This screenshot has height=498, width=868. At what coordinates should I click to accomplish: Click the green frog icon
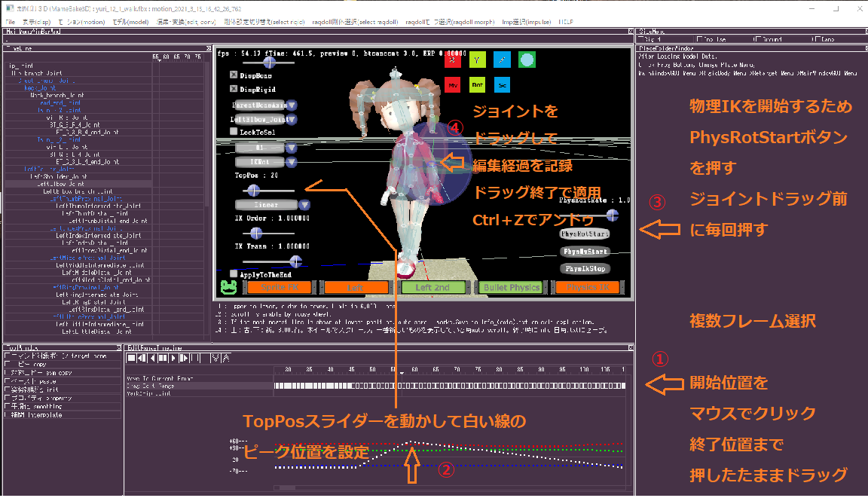click(227, 287)
